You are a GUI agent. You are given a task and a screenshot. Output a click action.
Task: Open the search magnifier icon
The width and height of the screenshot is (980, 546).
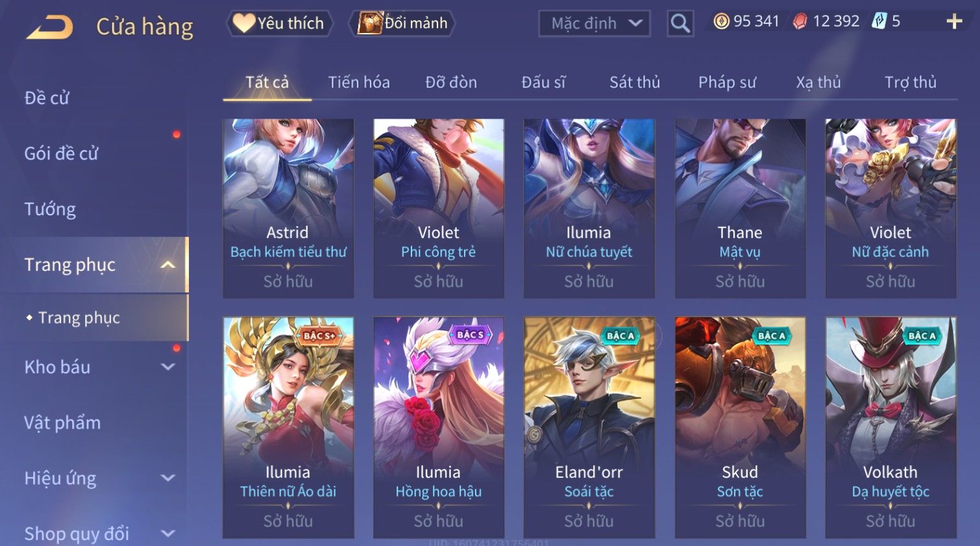click(680, 23)
